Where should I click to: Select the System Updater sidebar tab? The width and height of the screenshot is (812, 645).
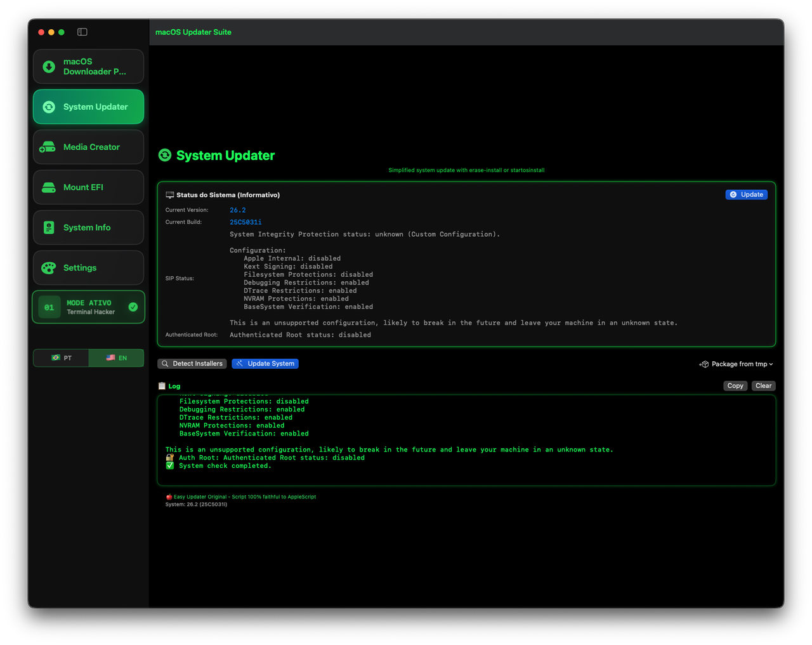(88, 107)
